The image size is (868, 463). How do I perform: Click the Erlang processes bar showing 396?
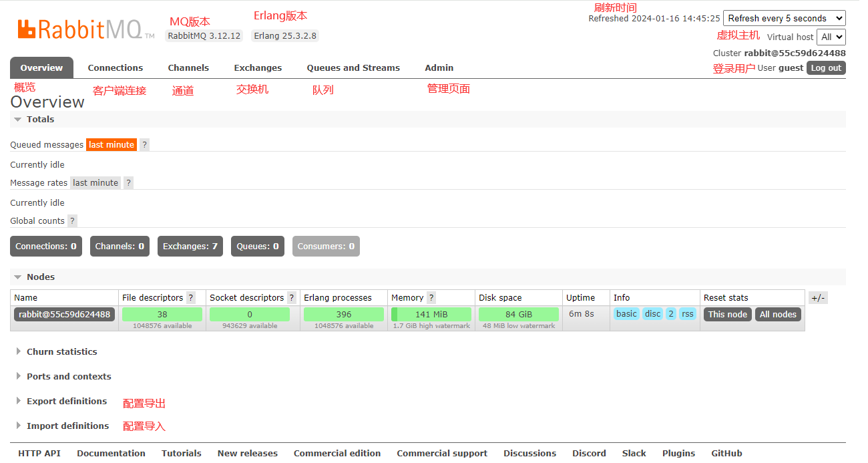pyautogui.click(x=344, y=315)
